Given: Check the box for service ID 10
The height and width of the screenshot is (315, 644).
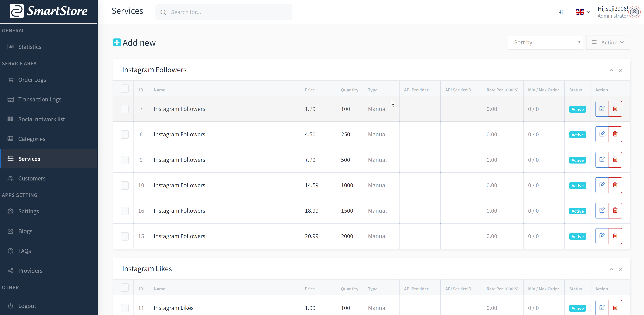Looking at the screenshot, I should point(125,186).
